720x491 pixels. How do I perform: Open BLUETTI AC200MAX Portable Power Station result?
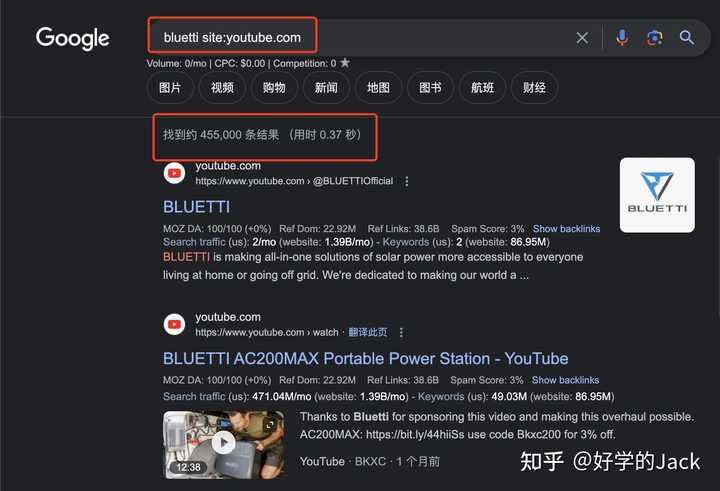click(x=366, y=359)
